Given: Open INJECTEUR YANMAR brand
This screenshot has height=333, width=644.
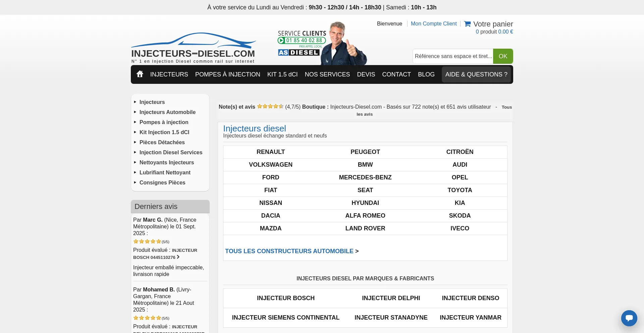Looking at the screenshot, I should click(471, 318).
